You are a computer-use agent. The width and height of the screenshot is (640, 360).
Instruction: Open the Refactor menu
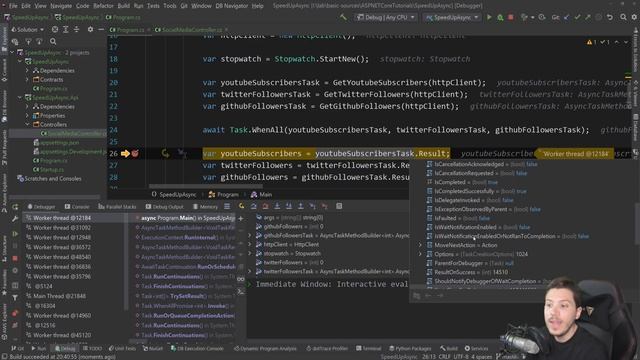(x=103, y=6)
